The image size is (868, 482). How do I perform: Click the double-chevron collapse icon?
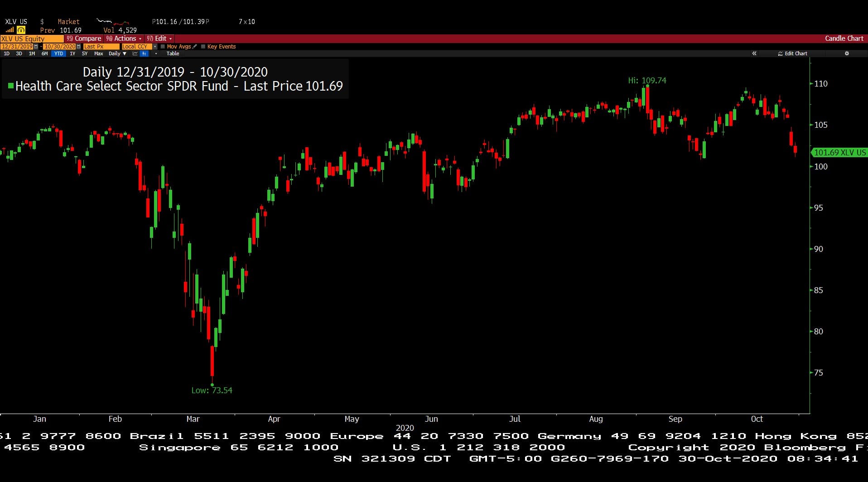pos(754,53)
